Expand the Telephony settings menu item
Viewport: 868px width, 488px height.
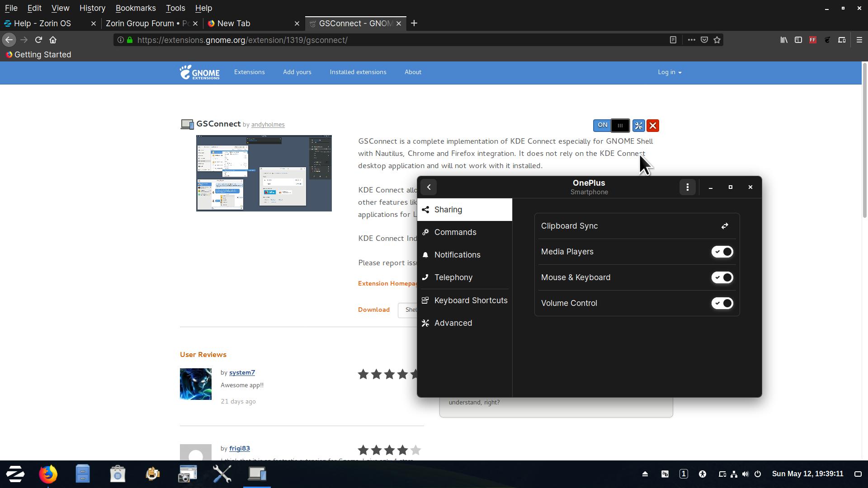[453, 277]
